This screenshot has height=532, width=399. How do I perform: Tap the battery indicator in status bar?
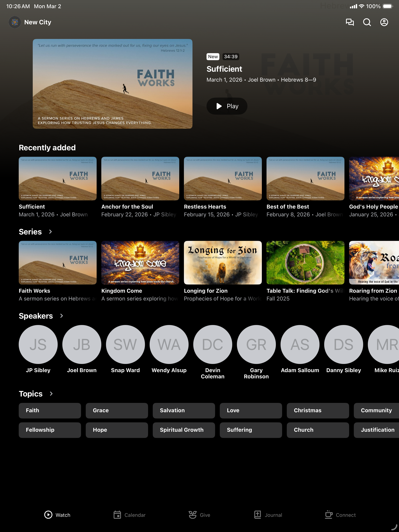[388, 6]
